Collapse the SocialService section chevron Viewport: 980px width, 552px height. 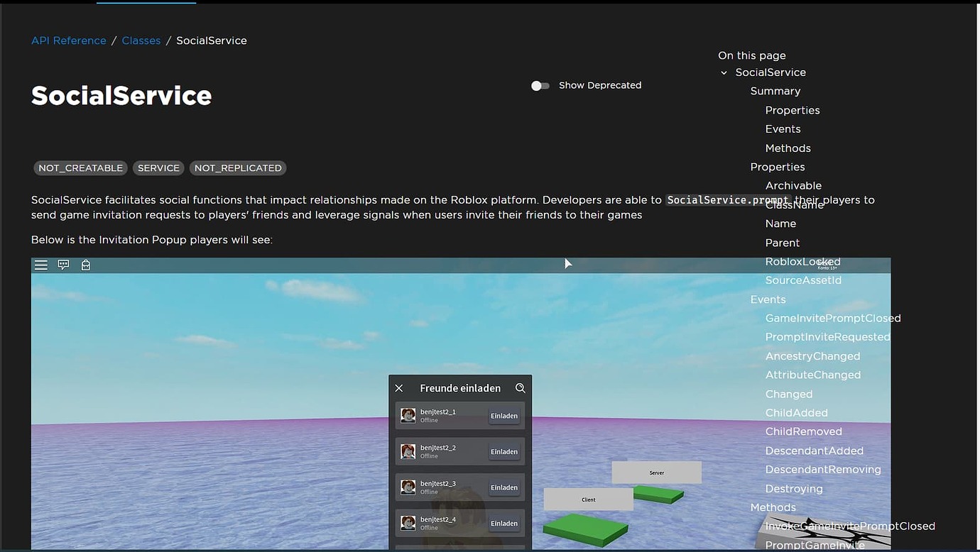(x=724, y=72)
